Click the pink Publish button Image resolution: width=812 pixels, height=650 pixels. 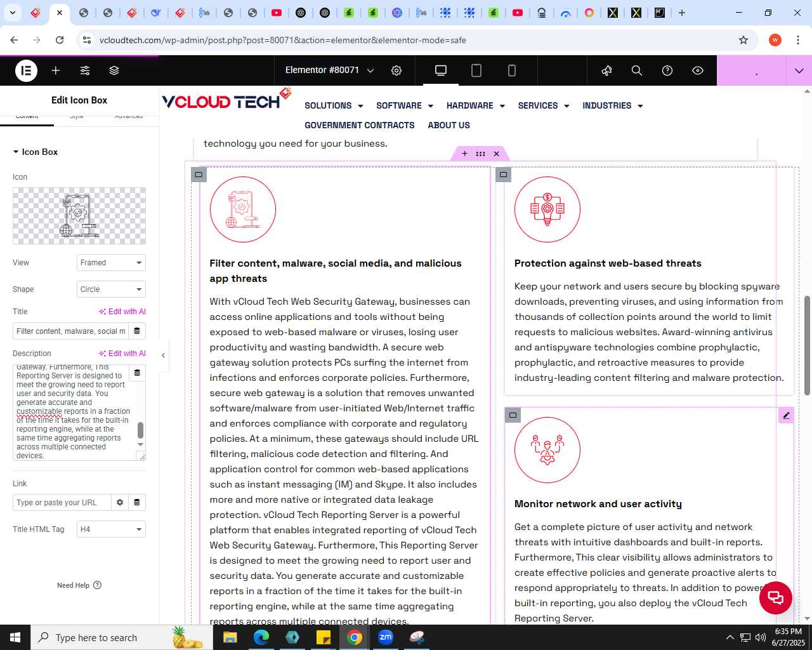(752, 70)
